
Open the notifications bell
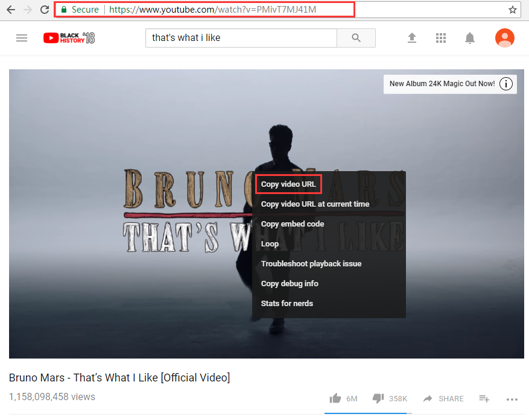pos(470,38)
